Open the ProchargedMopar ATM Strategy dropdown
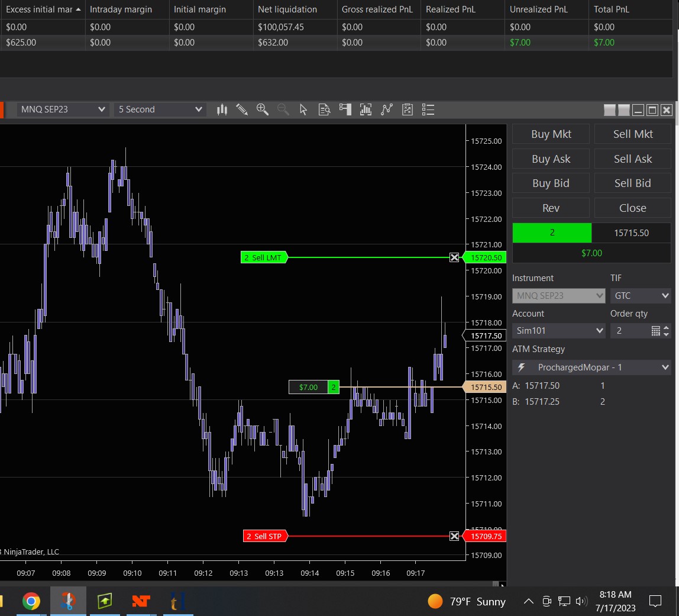 (591, 367)
